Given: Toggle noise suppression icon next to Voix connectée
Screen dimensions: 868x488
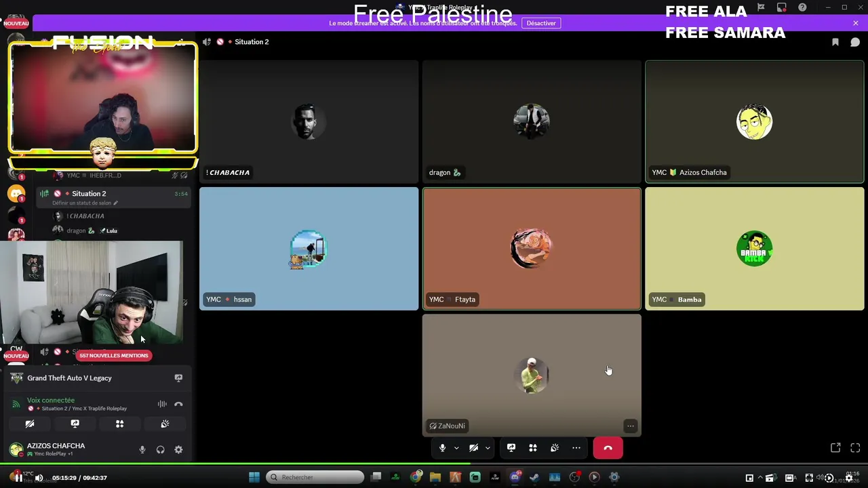Looking at the screenshot, I should (x=162, y=404).
